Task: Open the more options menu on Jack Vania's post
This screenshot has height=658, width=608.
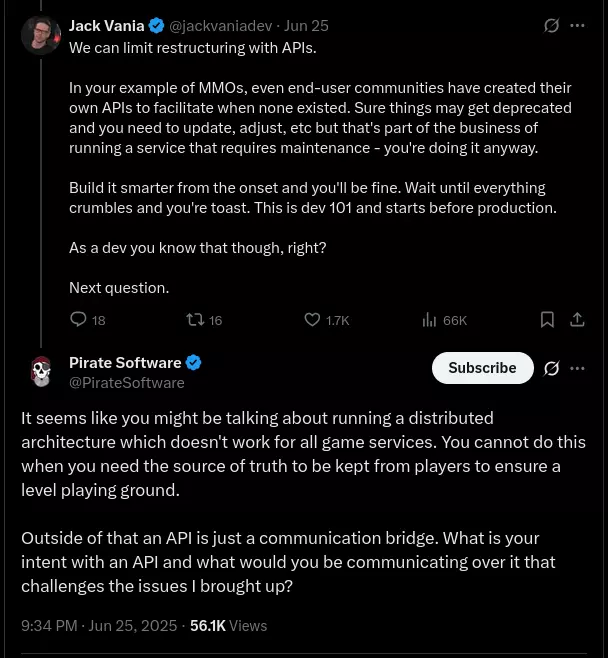Action: pyautogui.click(x=577, y=26)
